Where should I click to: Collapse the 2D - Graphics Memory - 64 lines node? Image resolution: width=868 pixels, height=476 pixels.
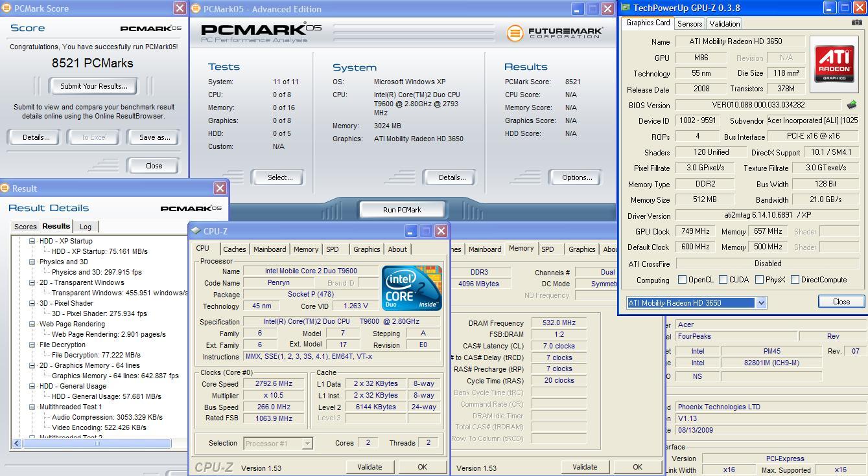[x=32, y=365]
